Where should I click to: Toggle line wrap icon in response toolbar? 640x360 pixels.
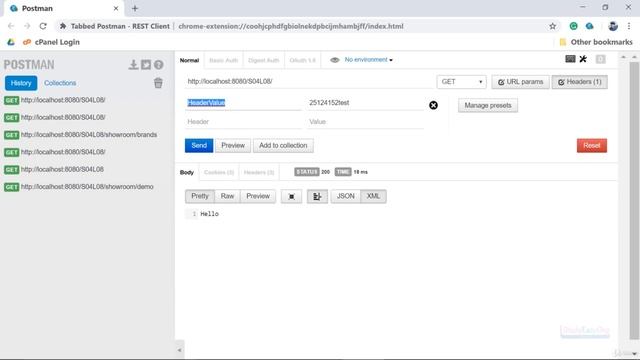(317, 196)
